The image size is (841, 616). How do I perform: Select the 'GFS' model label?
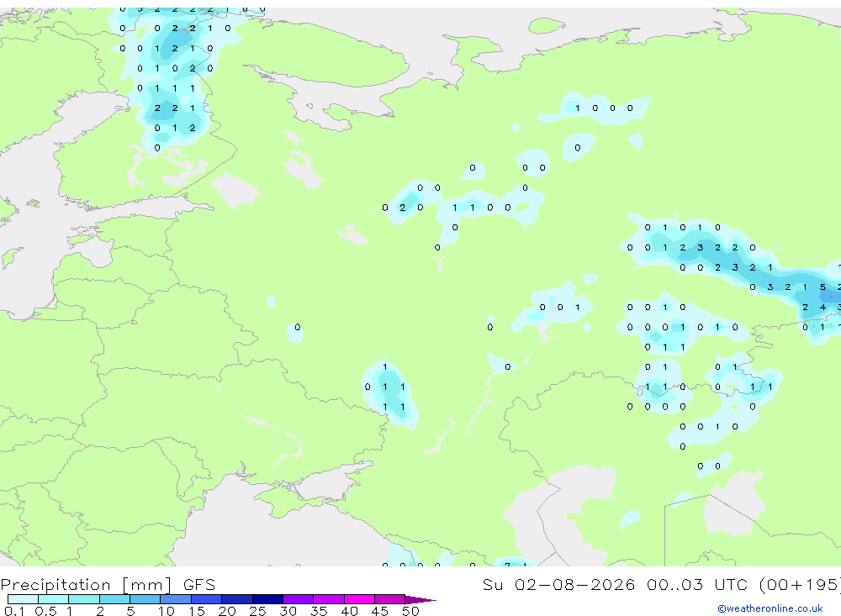click(199, 584)
